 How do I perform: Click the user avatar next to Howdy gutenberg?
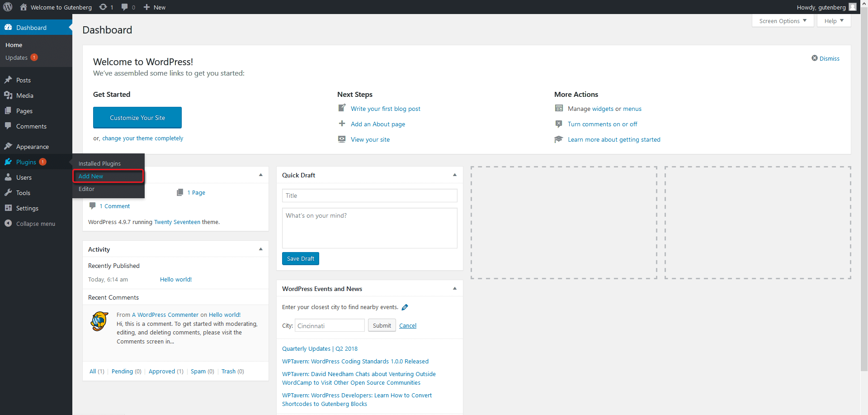tap(853, 7)
